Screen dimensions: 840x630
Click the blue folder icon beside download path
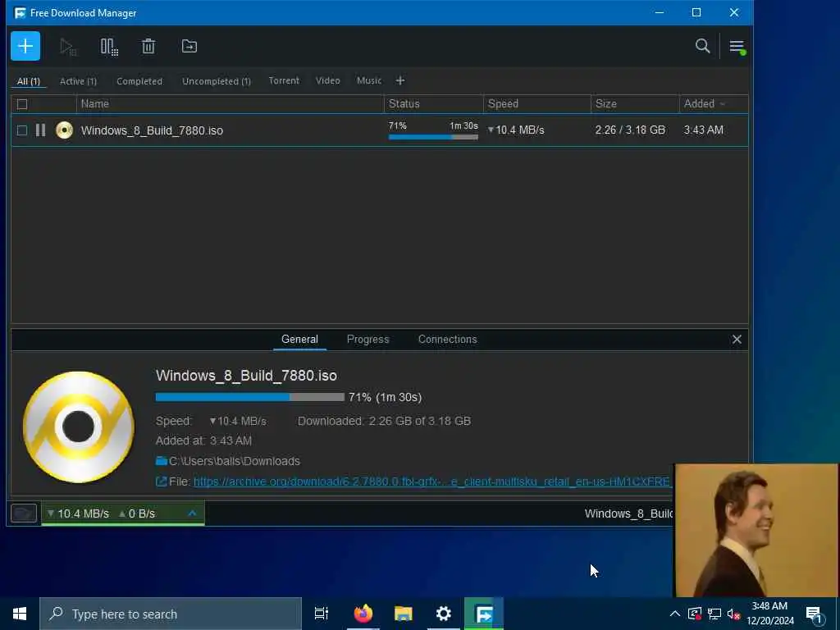point(162,461)
